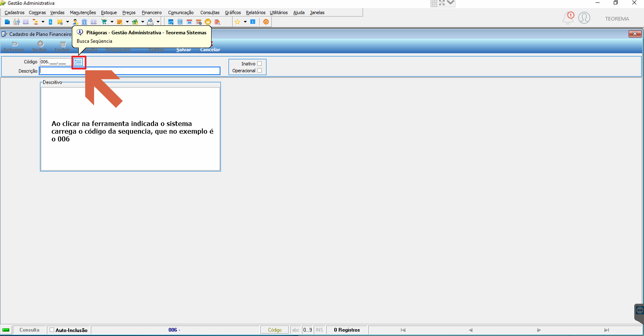Screen dimensions: 644x336
Task: Click the calendar showing 30 icon
Action: 189,22
